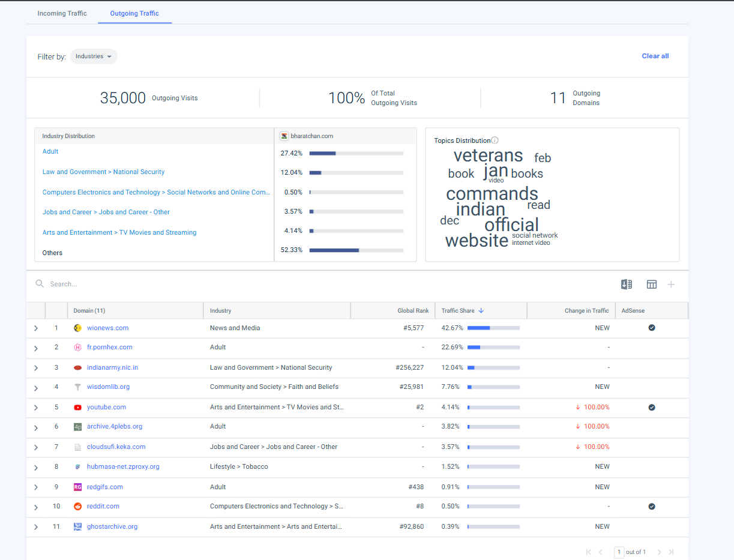Click the Export to Excel icon
This screenshot has width=734, height=560.
(626, 285)
